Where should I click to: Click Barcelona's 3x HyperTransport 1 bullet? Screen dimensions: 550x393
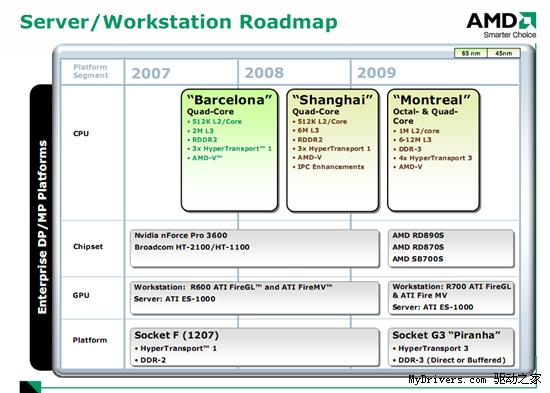click(230, 148)
